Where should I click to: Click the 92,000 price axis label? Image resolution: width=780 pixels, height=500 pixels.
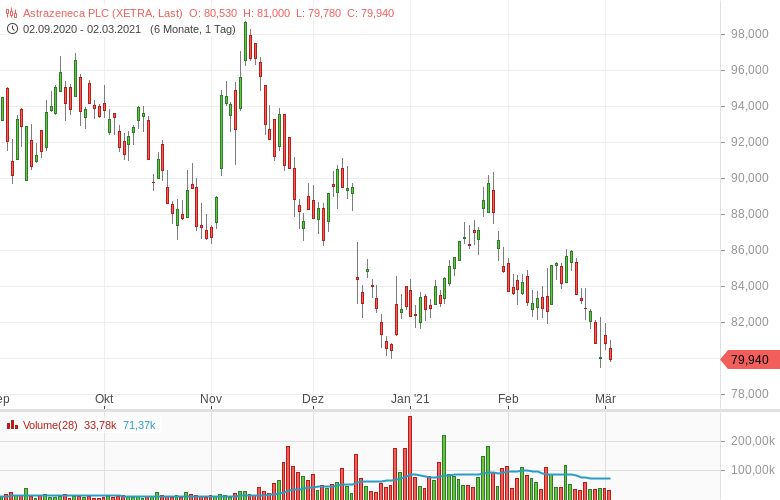pyautogui.click(x=750, y=142)
